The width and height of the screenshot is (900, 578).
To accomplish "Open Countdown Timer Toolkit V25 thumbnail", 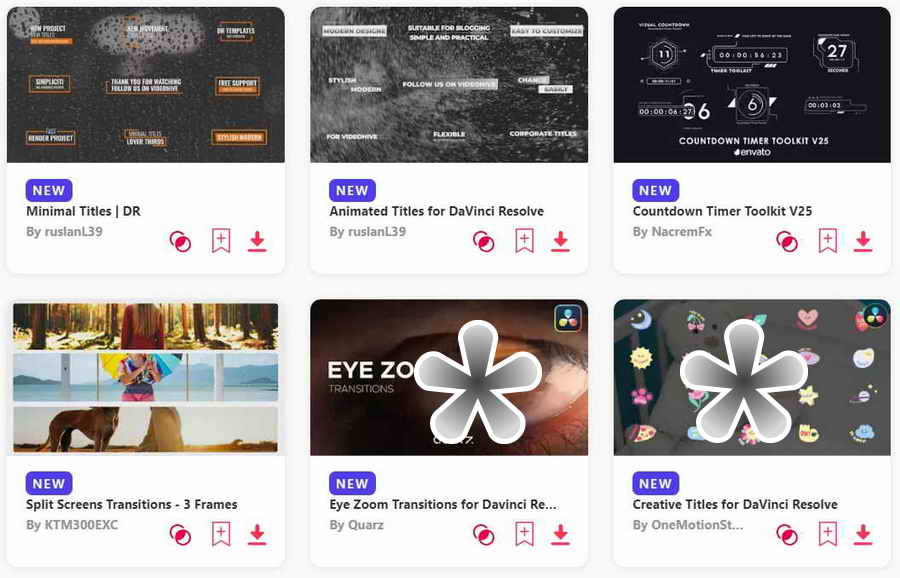I will tap(752, 85).
